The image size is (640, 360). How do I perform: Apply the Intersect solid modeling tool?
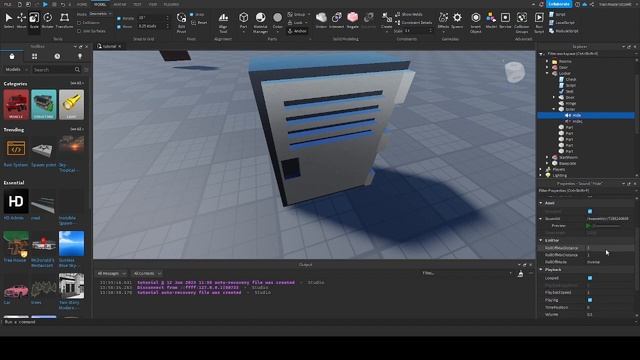[x=337, y=20]
